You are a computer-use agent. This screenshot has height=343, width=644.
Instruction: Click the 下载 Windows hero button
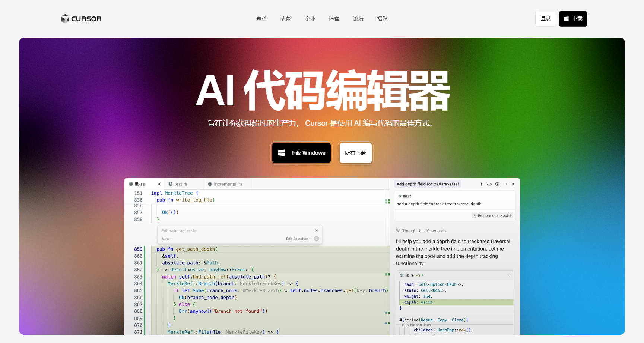[302, 153]
